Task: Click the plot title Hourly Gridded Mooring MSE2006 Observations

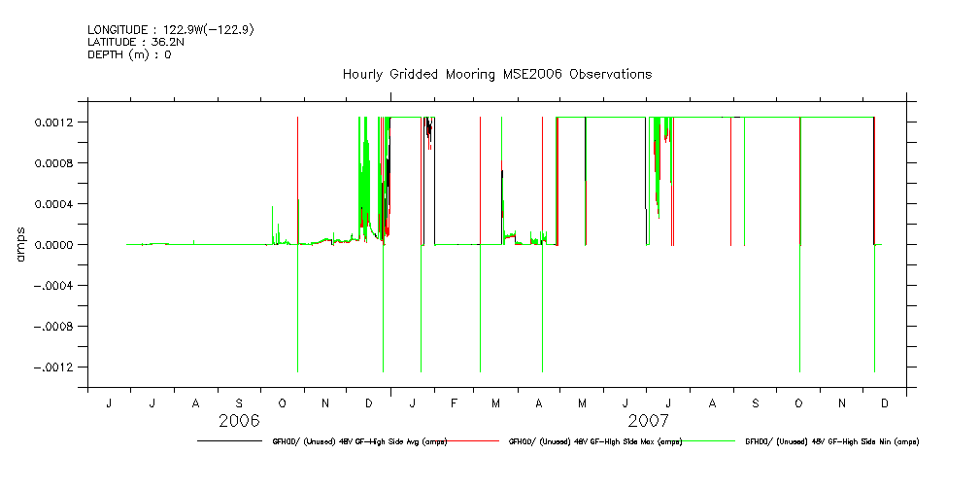Action: click(x=496, y=75)
